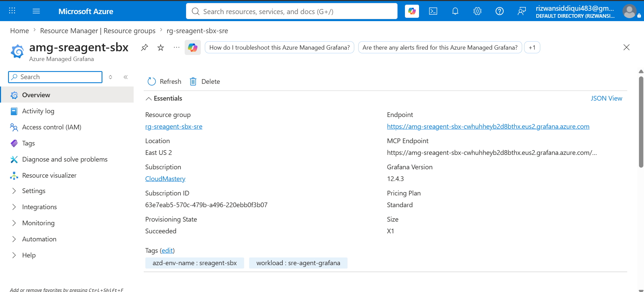Open the help question mark icon

pyautogui.click(x=500, y=11)
